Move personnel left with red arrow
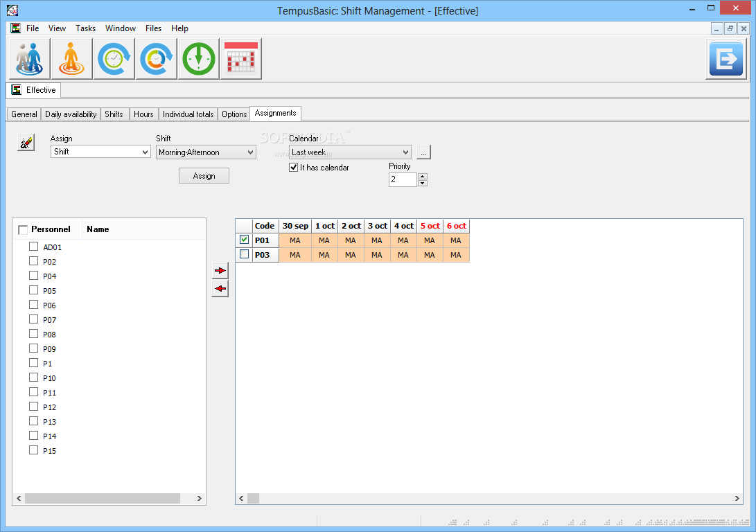 click(x=220, y=289)
